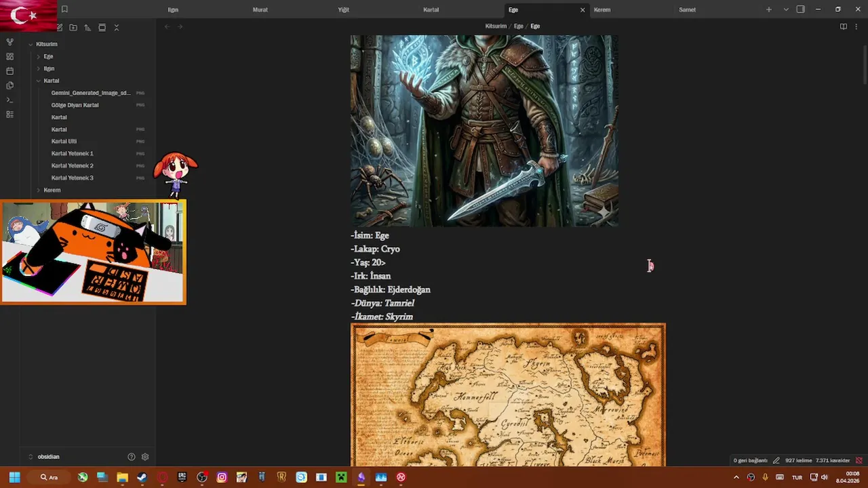Click the 0 geri bağlantı backlinks counter
Viewport: 868px width, 488px height.
pyautogui.click(x=750, y=460)
